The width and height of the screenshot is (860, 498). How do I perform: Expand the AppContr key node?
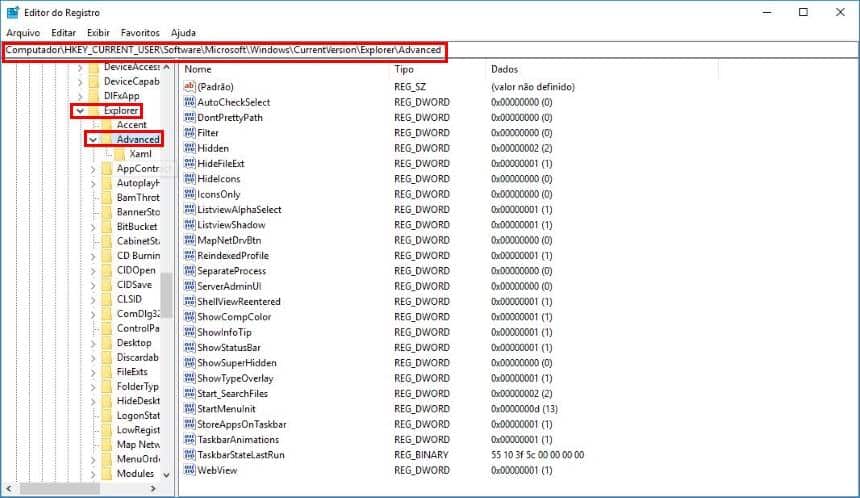[x=93, y=169]
